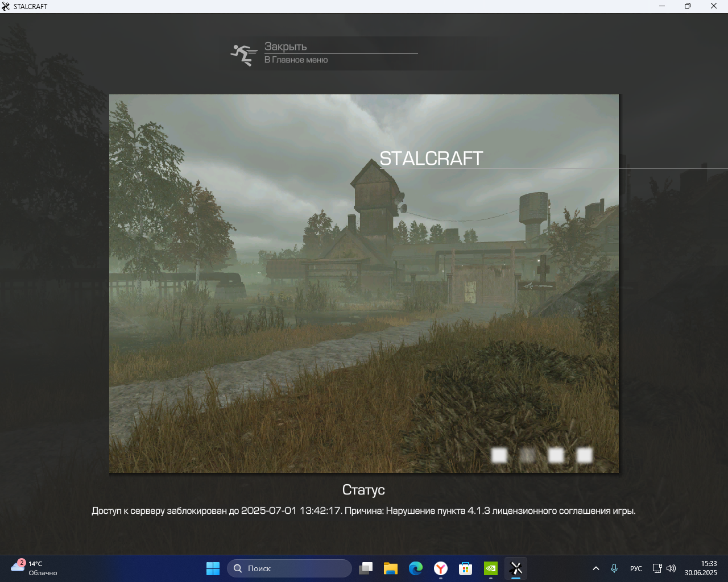Open the weather widget showing 14°C Облачно
This screenshot has width=728, height=582.
pyautogui.click(x=34, y=568)
